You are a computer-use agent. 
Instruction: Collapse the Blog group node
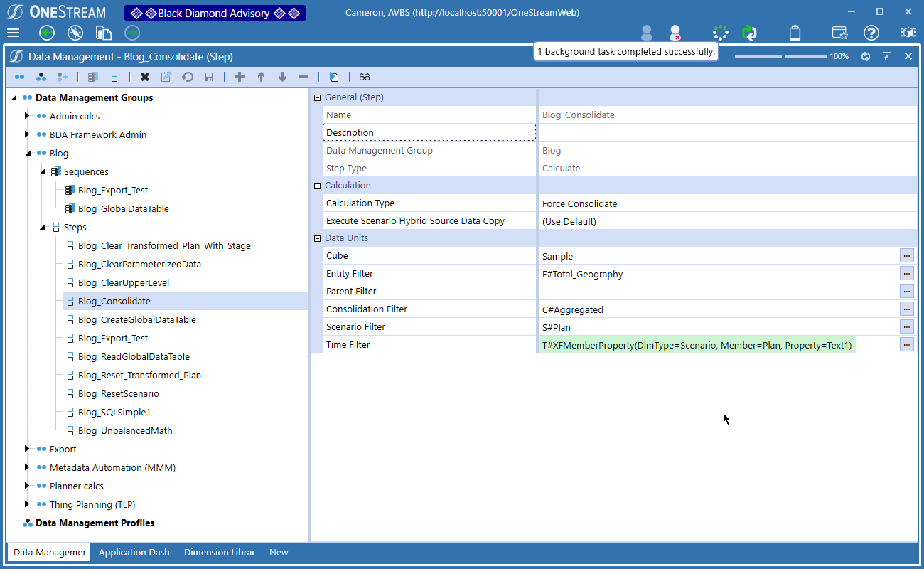point(28,154)
